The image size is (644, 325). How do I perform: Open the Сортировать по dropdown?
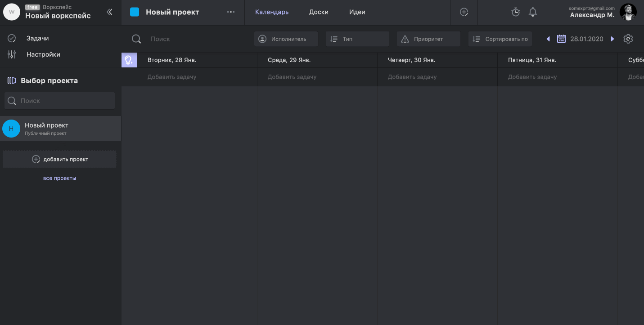click(500, 39)
